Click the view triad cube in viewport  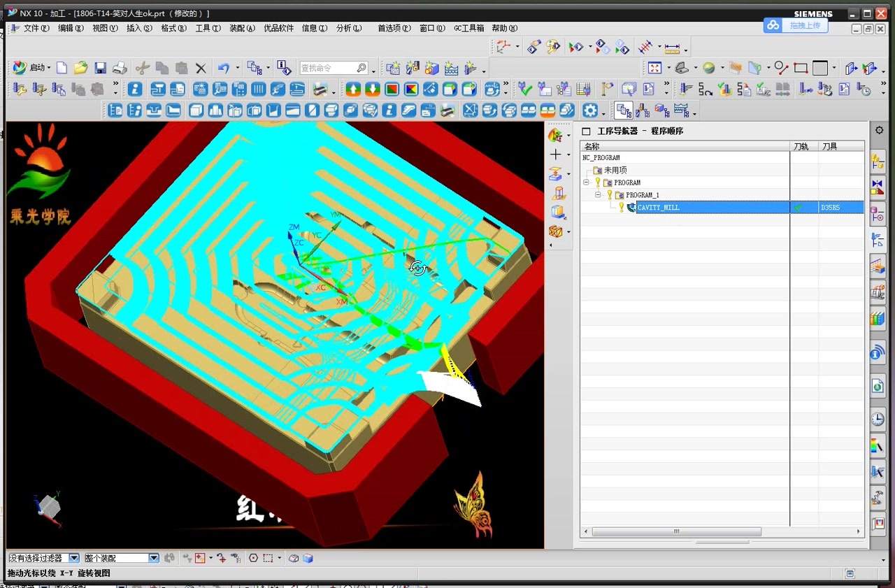tap(48, 506)
